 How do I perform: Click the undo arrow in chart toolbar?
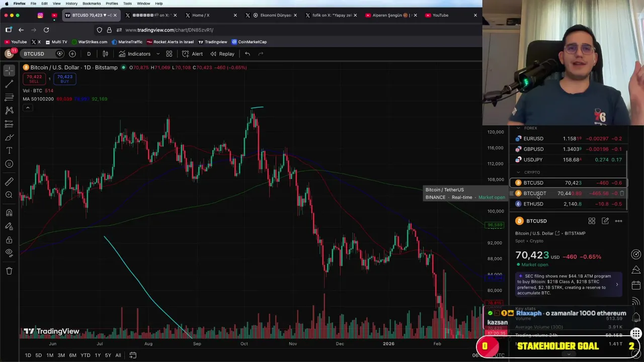[248, 54]
